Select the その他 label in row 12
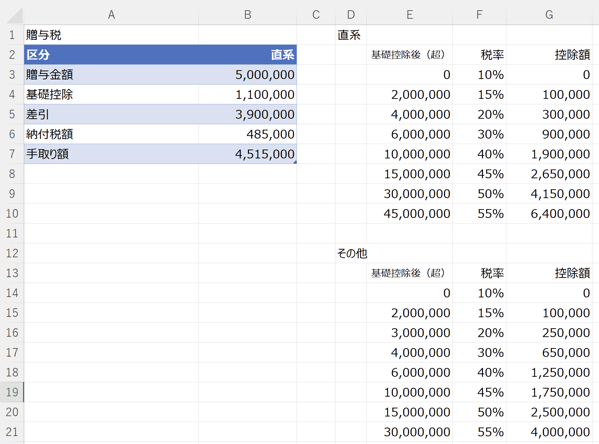Screen dimensions: 599x444 (x=351, y=253)
